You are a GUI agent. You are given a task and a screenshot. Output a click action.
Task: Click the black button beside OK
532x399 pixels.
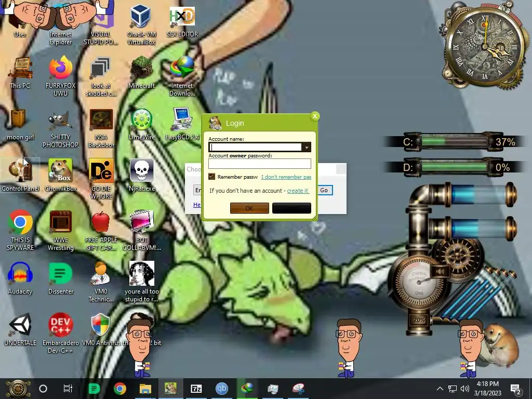tap(291, 208)
